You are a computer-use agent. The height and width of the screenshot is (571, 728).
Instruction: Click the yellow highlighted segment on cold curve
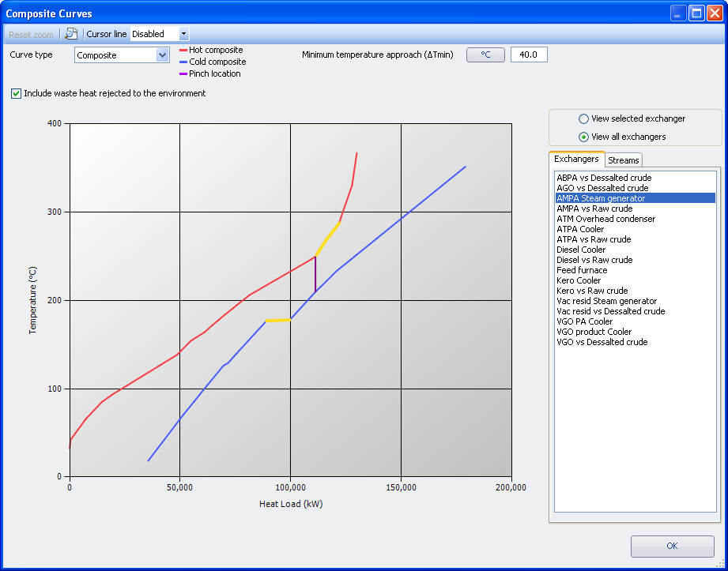tap(278, 320)
